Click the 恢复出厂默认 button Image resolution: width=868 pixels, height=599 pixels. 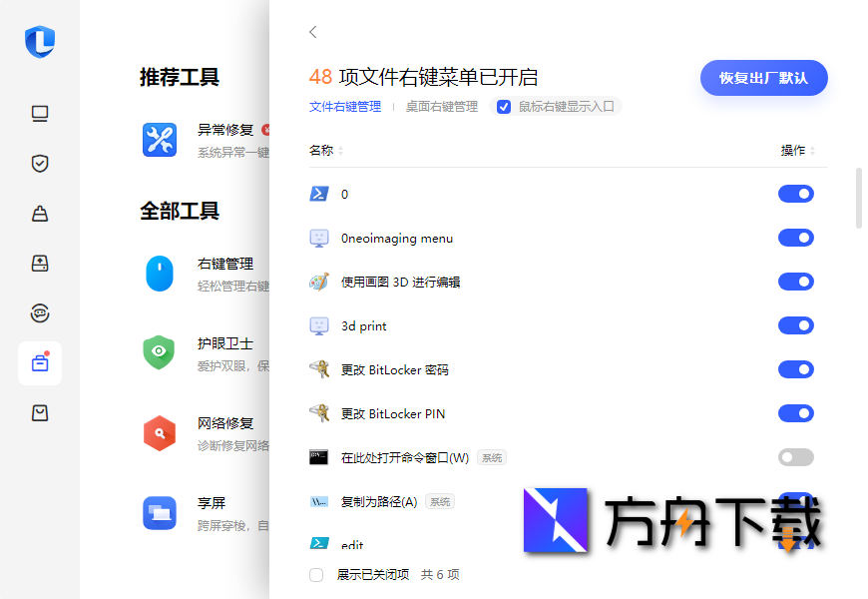point(763,78)
